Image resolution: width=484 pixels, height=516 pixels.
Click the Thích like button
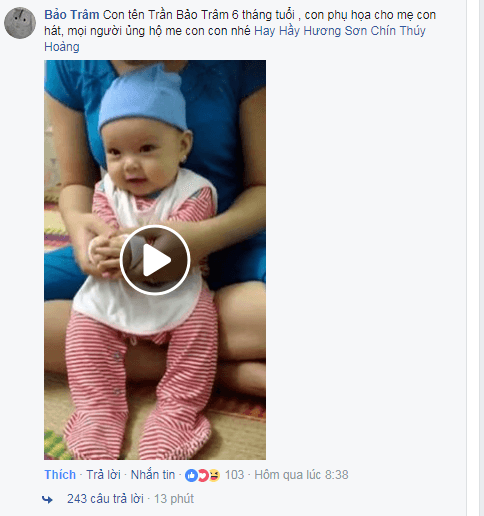tap(60, 474)
